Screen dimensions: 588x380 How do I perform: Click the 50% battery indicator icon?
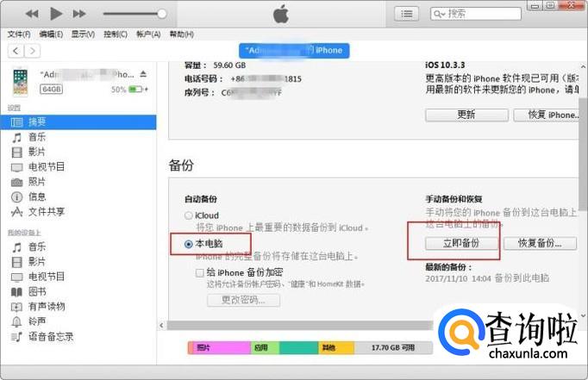point(136,90)
